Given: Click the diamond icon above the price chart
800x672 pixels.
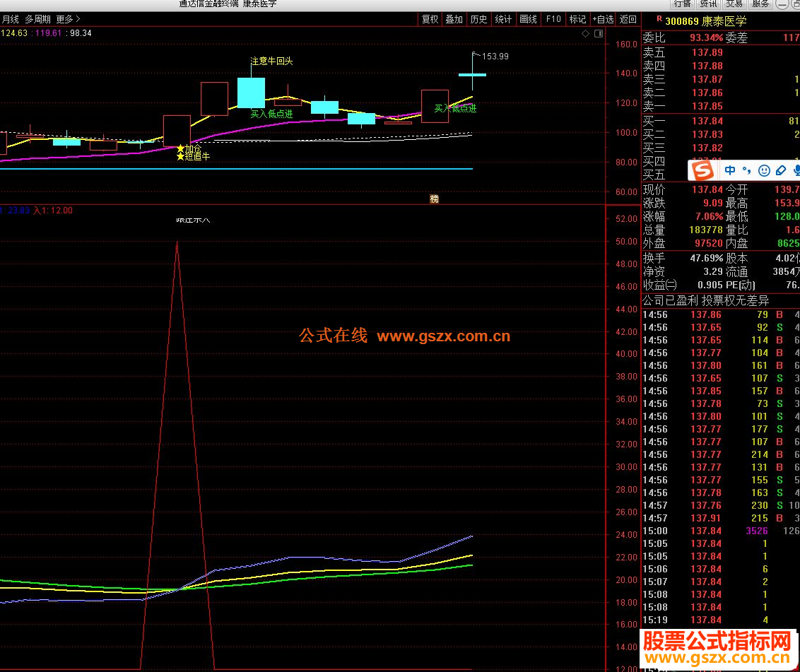Looking at the screenshot, I should pyautogui.click(x=585, y=34).
